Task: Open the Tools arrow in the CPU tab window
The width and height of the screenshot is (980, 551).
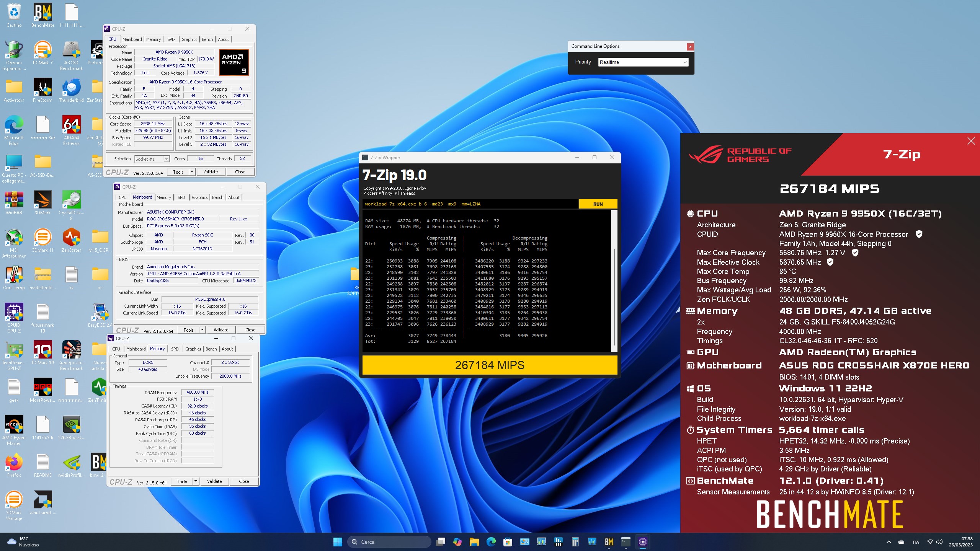Action: tap(192, 172)
